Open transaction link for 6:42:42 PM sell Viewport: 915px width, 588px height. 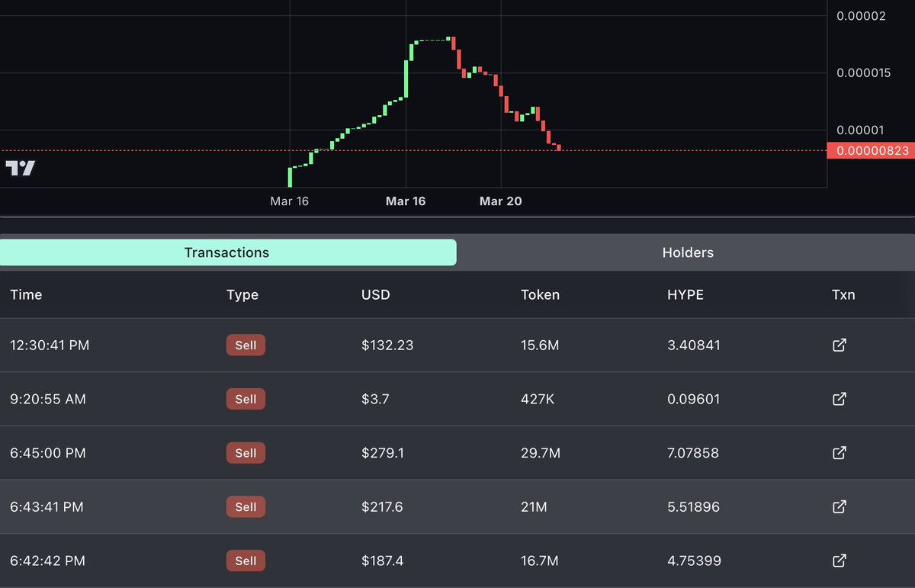point(840,561)
